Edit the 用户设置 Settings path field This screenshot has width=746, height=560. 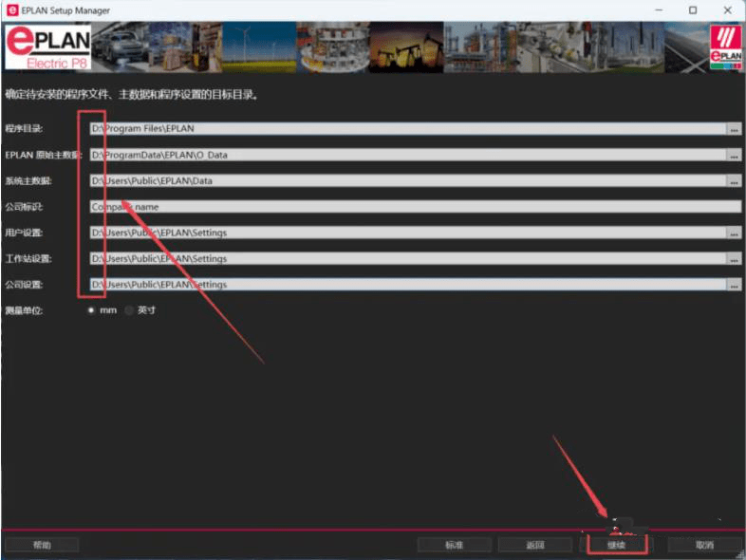[408, 233]
